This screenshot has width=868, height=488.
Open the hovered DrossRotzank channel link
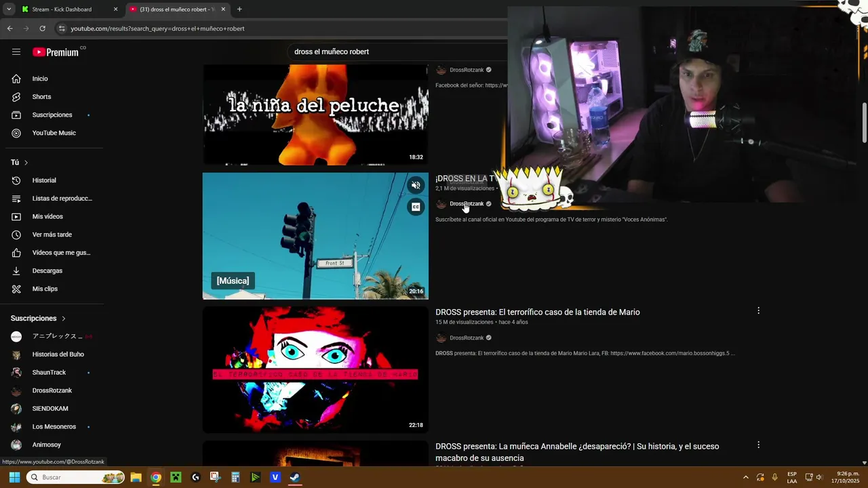click(x=467, y=203)
